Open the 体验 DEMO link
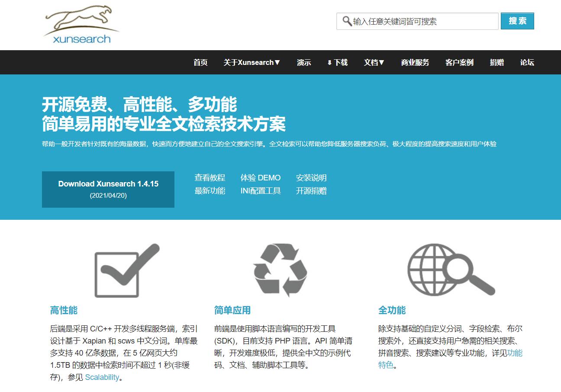This screenshot has height=392, width=561. [x=261, y=178]
